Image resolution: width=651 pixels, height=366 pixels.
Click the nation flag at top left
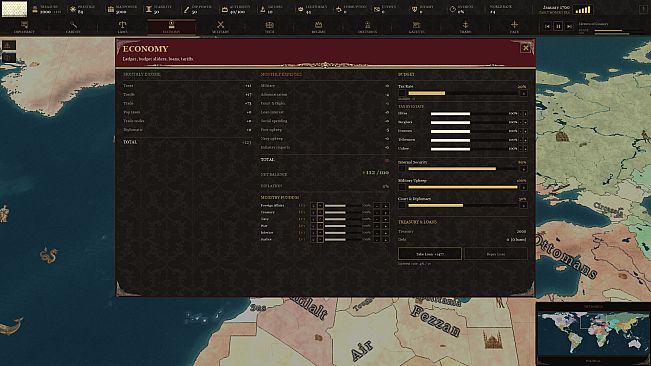(x=15, y=9)
